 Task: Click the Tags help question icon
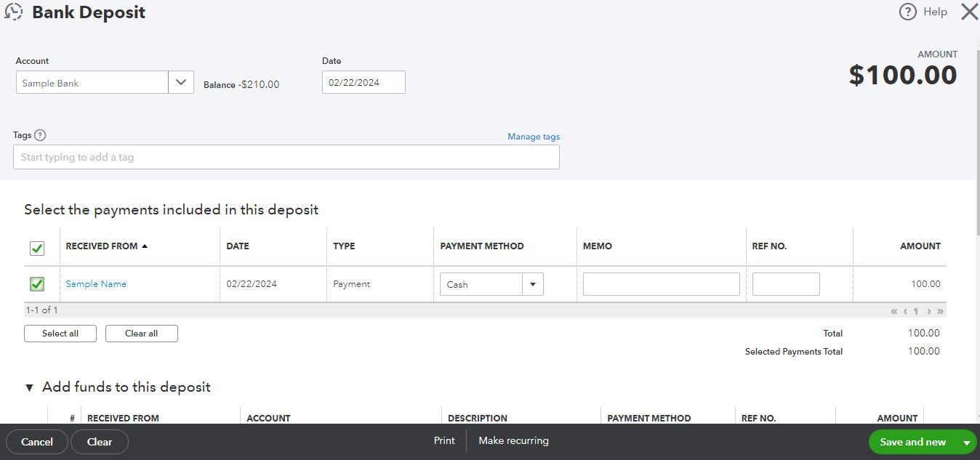click(x=41, y=134)
